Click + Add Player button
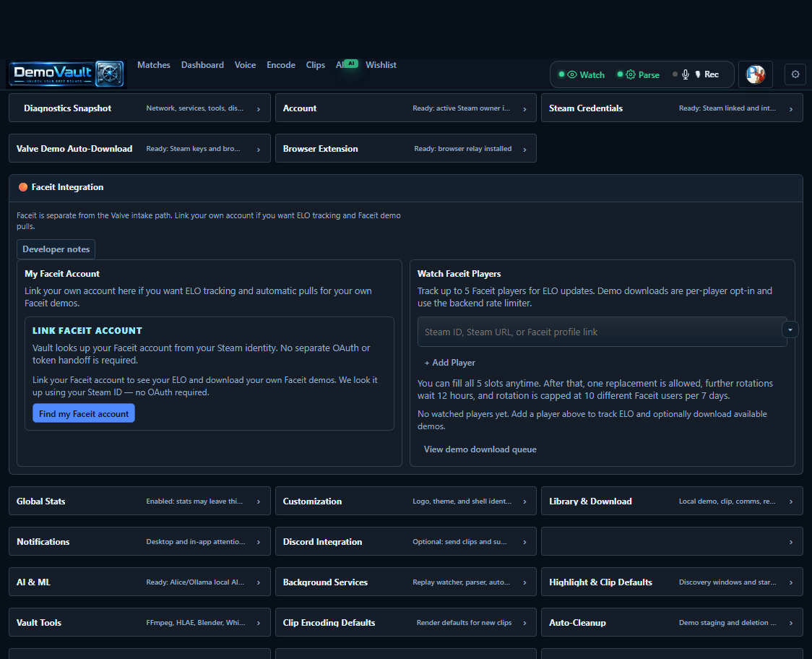 pos(449,363)
